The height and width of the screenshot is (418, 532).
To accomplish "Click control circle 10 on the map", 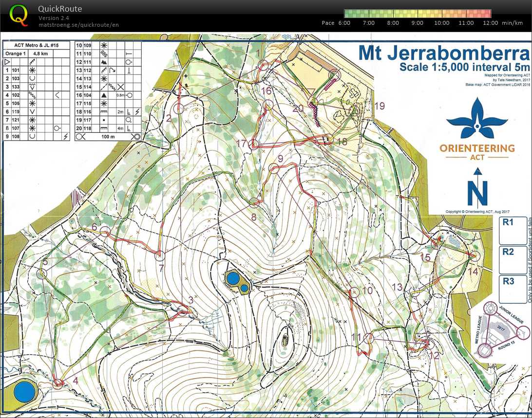I will tap(354, 292).
